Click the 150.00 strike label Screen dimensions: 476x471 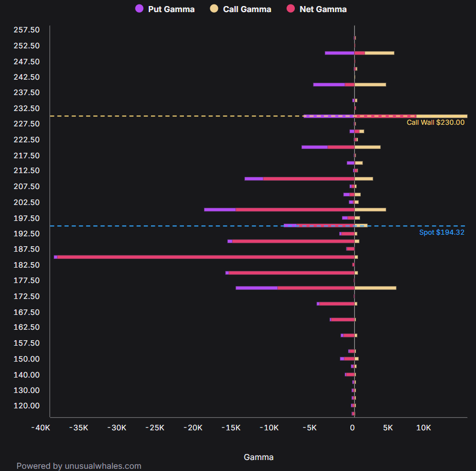click(x=27, y=359)
